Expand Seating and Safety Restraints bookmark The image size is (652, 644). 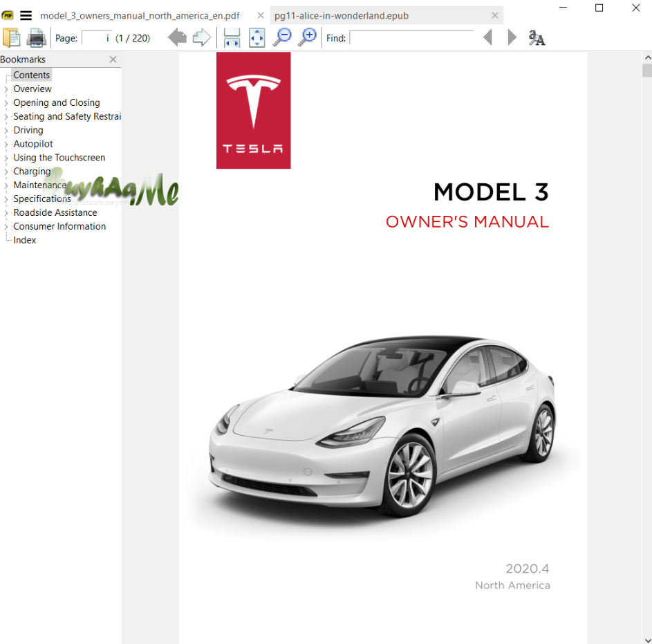(6, 117)
